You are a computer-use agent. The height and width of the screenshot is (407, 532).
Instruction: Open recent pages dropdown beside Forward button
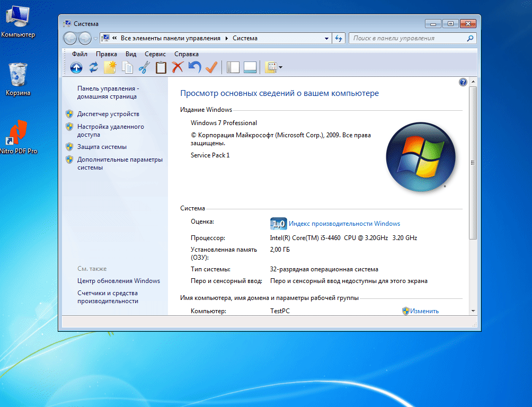pyautogui.click(x=96, y=38)
